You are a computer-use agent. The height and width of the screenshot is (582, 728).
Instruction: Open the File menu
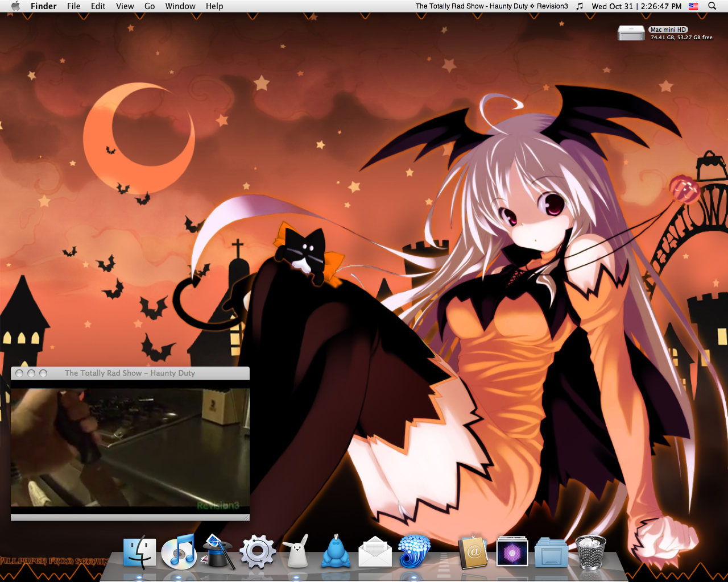[x=73, y=6]
